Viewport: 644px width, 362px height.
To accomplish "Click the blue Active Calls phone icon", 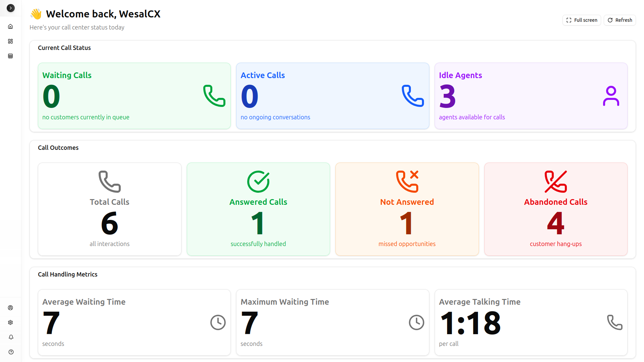I will 413,96.
